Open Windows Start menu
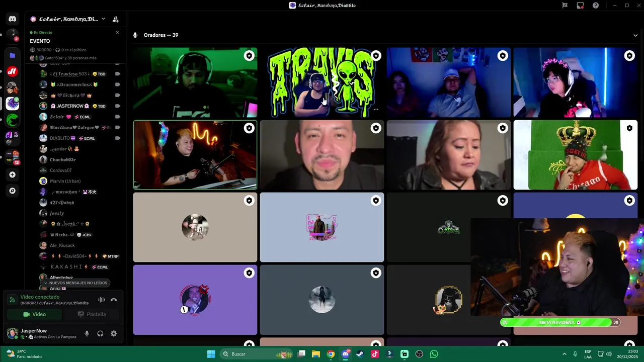644x362 pixels. tap(211, 354)
